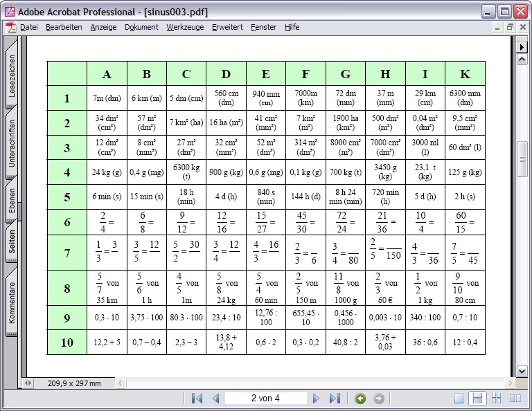This screenshot has width=532, height=411.
Task: Switch to facing pages layout
Action: (515, 399)
